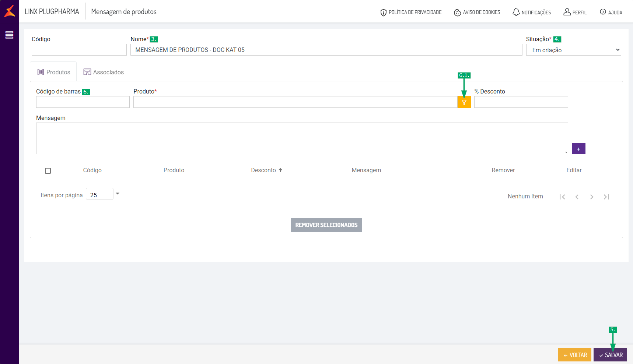
Task: Click the Voltar button
Action: pos(575,355)
